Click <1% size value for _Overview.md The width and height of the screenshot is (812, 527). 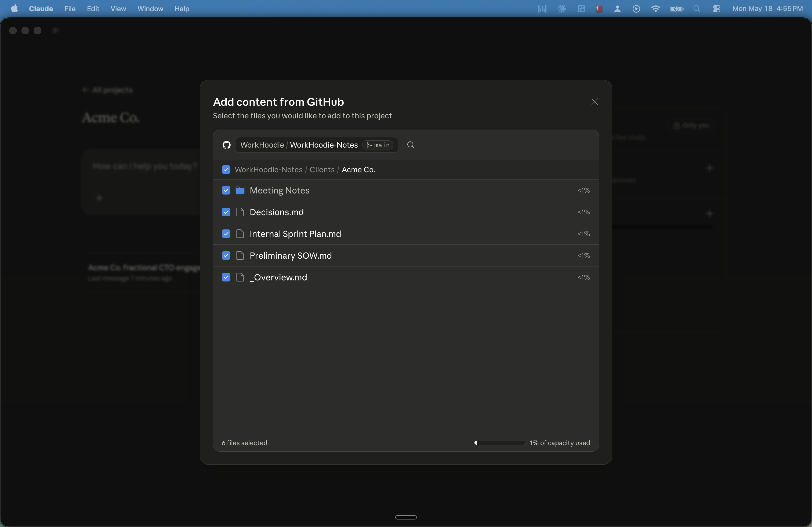[x=583, y=277]
